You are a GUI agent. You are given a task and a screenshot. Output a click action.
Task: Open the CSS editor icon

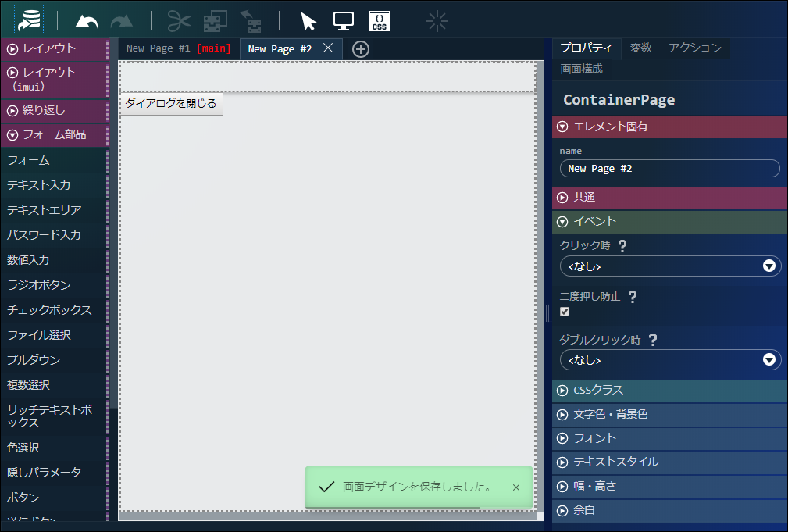380,21
